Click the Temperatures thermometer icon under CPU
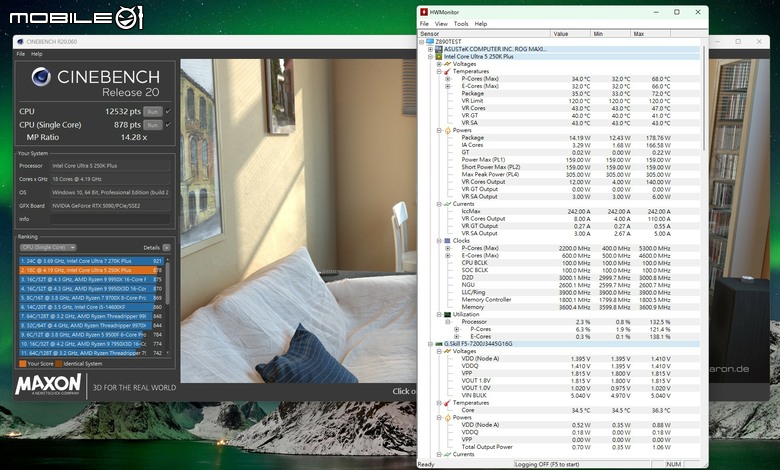Screen dimensions: 780x470 pyautogui.click(x=447, y=72)
